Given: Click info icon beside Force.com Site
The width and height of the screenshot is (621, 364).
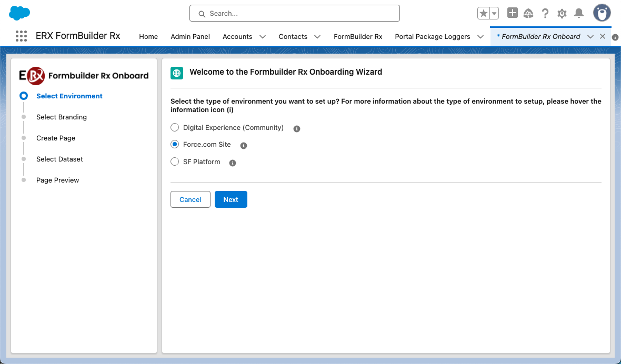Looking at the screenshot, I should click(x=244, y=146).
